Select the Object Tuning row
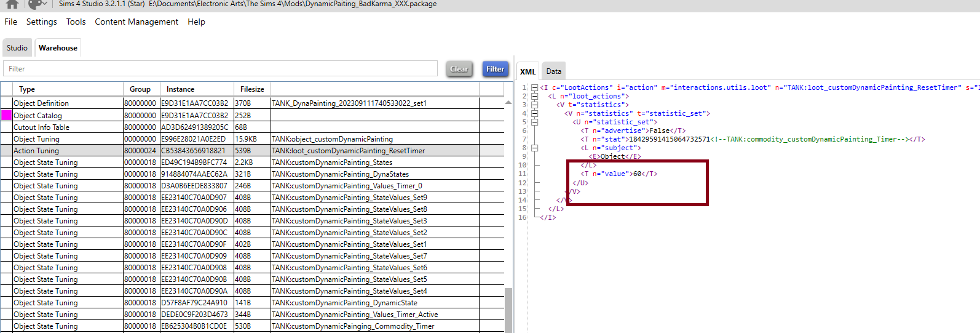This screenshot has width=980, height=333. (x=252, y=138)
